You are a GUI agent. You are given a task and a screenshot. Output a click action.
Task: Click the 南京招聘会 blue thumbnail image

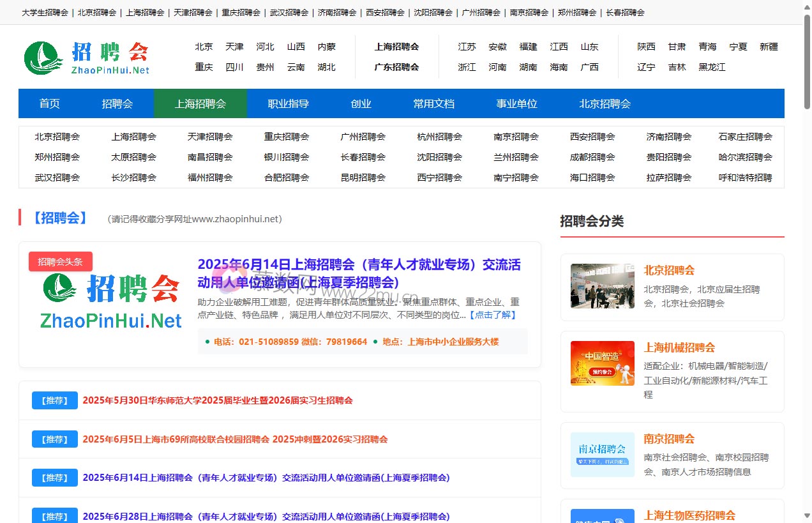click(x=601, y=455)
